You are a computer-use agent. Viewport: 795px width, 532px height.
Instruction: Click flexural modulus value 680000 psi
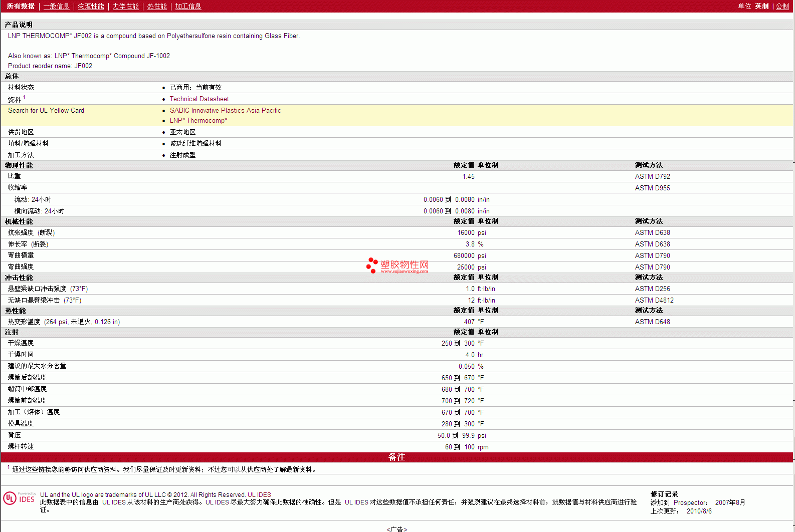coord(470,255)
